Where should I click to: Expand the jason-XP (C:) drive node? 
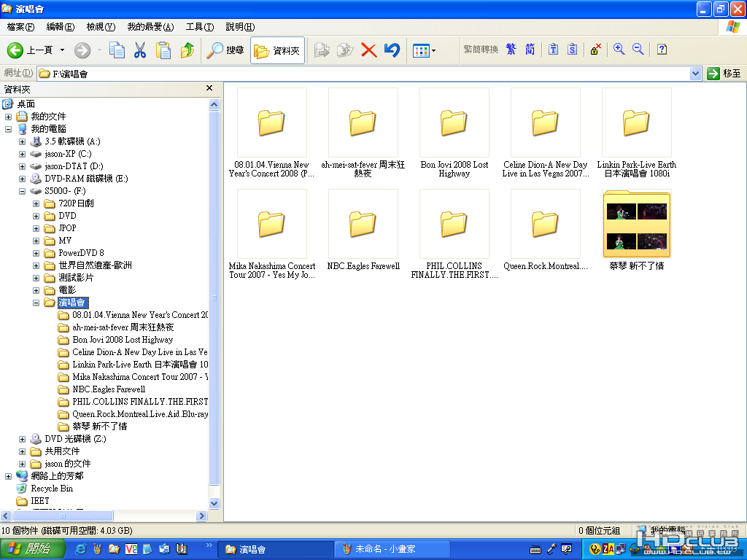point(23,154)
